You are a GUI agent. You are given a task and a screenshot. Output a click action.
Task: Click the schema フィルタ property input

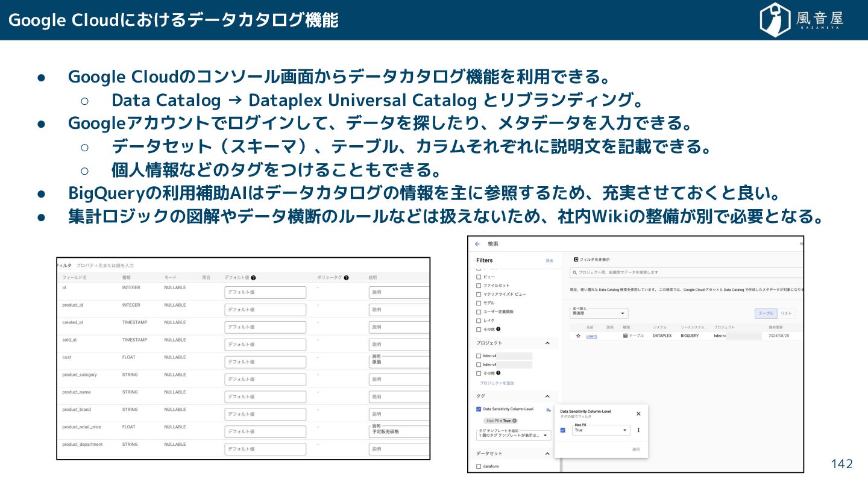(105, 265)
